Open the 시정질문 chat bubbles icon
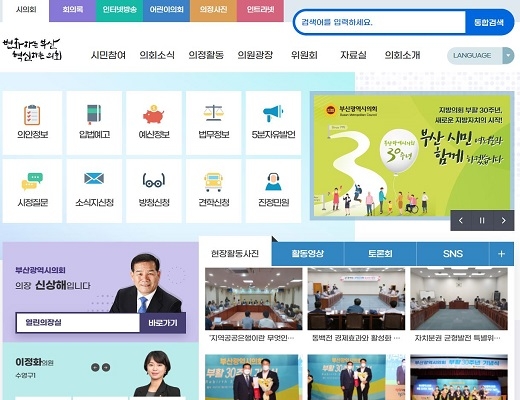 pos(32,182)
